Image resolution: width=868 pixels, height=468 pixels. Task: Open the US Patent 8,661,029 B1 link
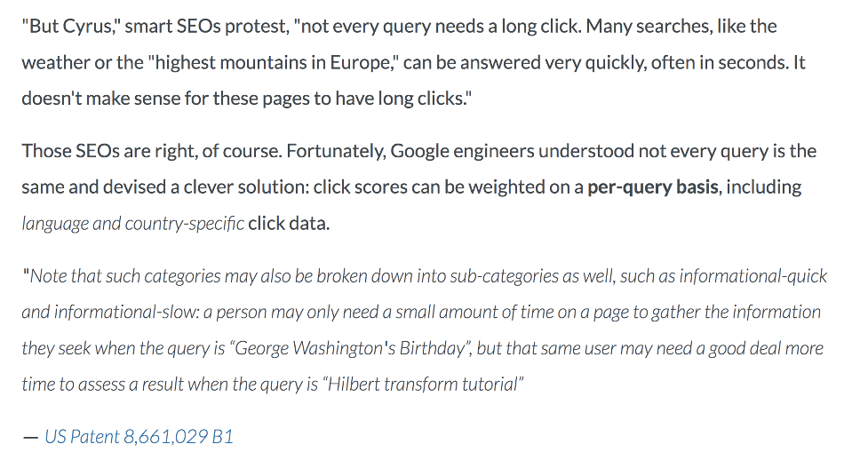pyautogui.click(x=139, y=436)
